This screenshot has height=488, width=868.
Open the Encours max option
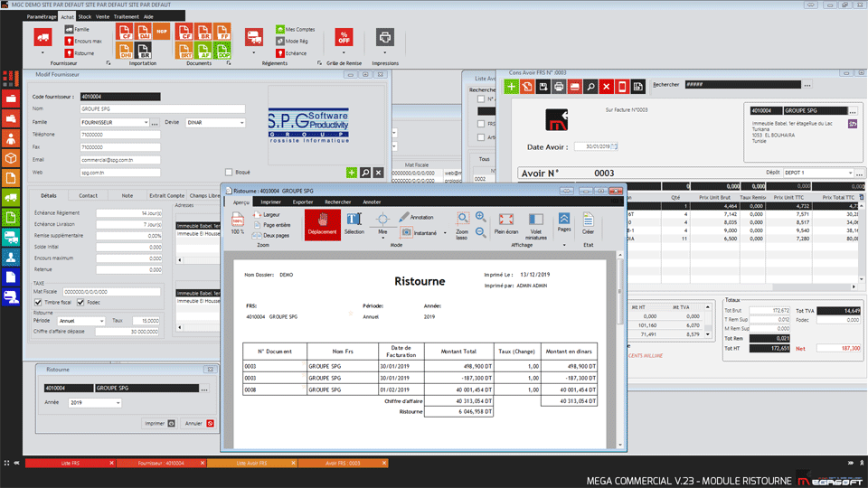[83, 41]
